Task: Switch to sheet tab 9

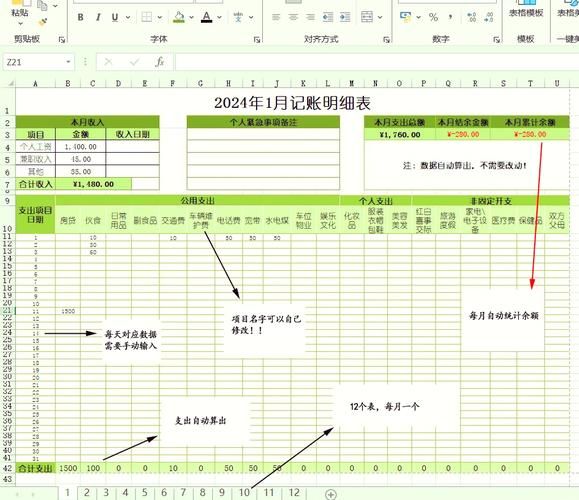Action: (222, 493)
